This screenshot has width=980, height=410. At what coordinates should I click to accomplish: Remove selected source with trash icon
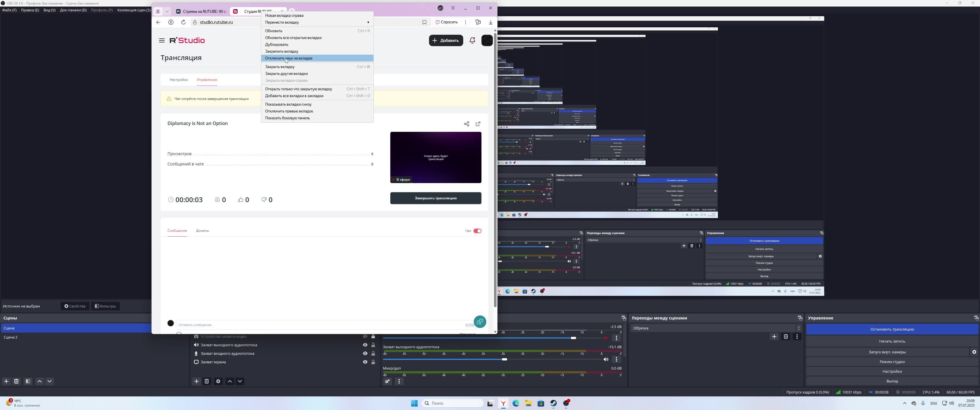207,381
